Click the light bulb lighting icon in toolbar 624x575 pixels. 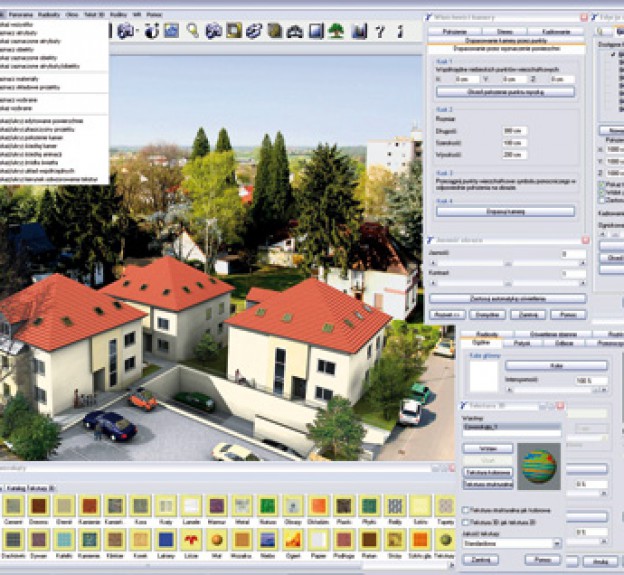tap(193, 31)
